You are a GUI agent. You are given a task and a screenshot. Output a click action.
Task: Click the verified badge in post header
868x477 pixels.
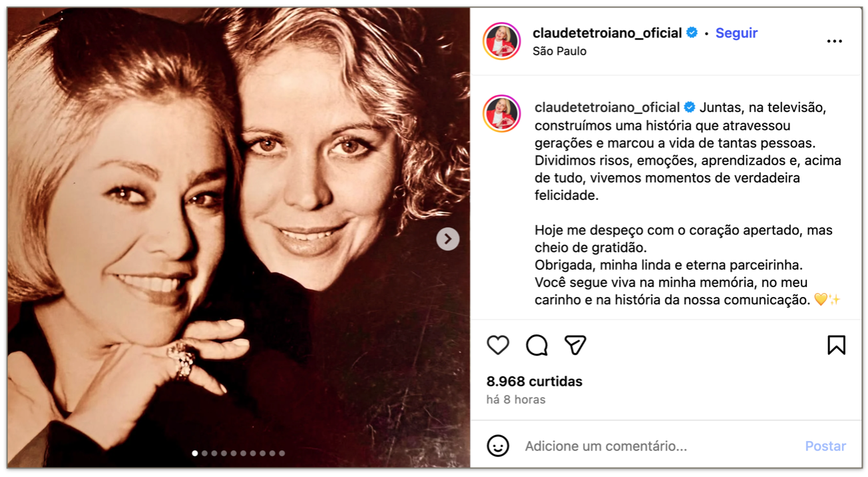[692, 33]
